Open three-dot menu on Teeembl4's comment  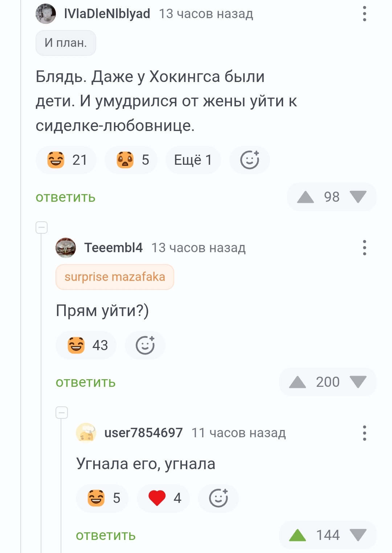point(364,247)
